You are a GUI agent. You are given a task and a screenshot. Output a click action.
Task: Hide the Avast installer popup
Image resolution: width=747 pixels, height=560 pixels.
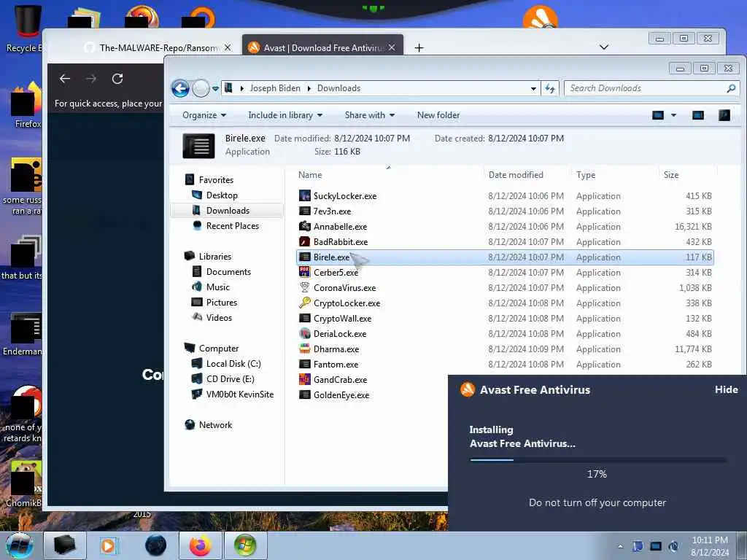(x=726, y=389)
